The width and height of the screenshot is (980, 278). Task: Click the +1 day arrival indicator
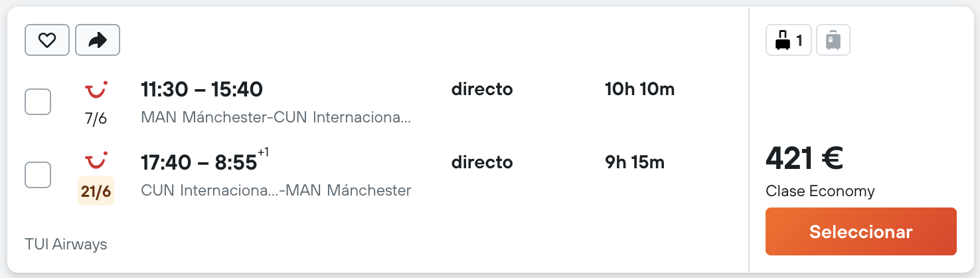pyautogui.click(x=264, y=153)
